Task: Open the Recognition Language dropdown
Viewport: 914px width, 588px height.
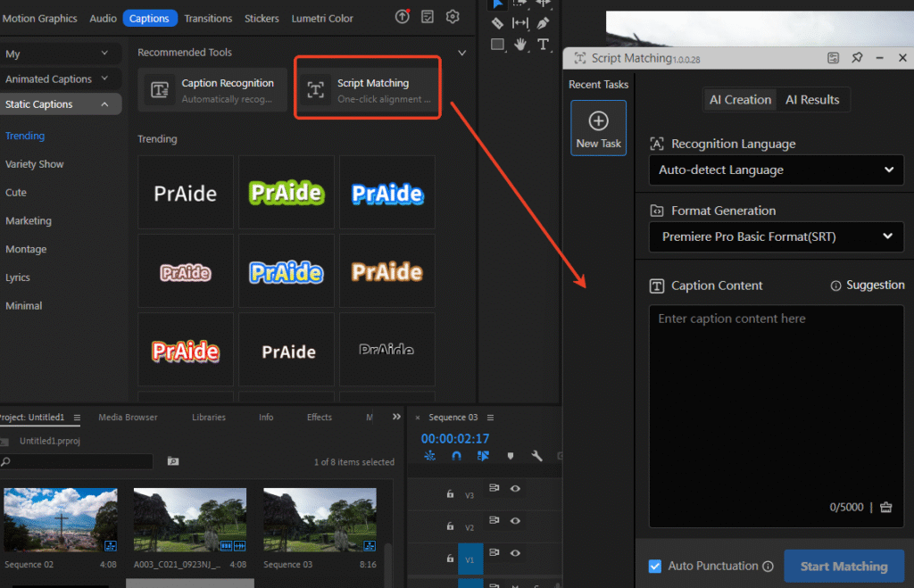Action: [775, 170]
